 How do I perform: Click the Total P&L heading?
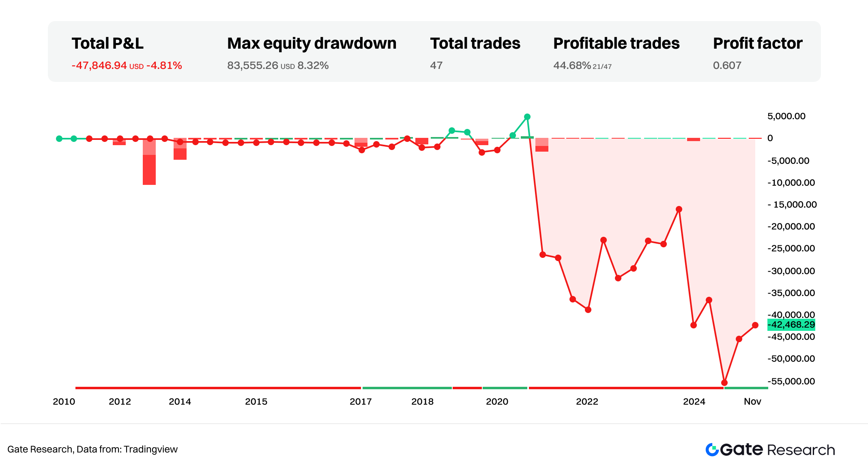(107, 43)
